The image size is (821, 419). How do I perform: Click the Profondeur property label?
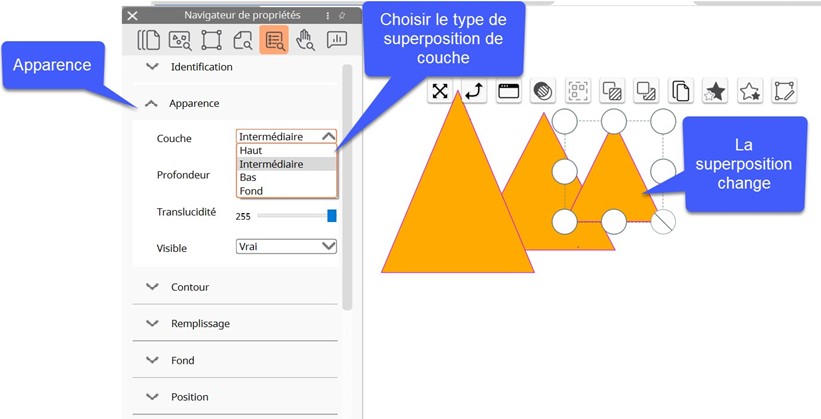[183, 175]
